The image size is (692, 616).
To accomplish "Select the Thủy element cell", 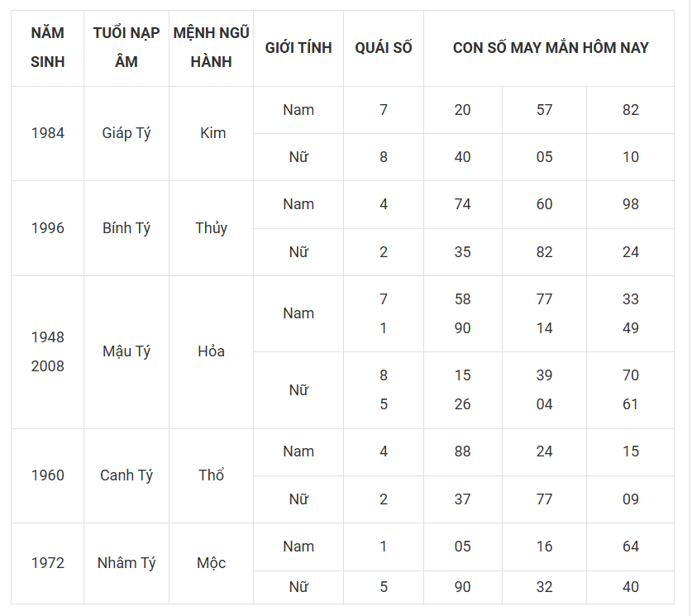I will click(x=211, y=228).
